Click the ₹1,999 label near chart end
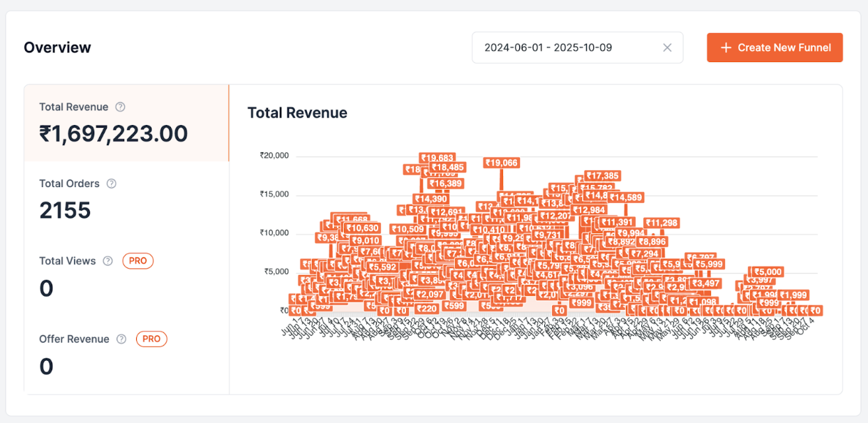The width and height of the screenshot is (868, 423). tap(793, 295)
